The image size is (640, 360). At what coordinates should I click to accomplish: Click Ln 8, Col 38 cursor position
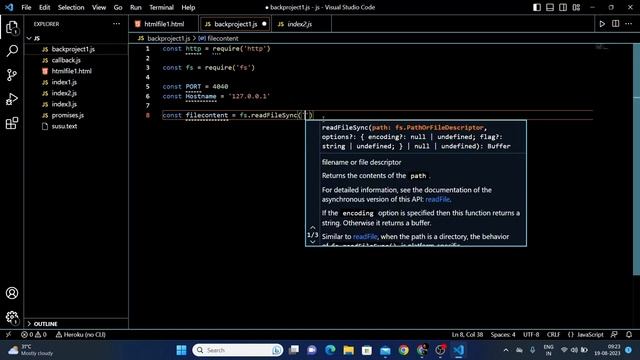[467, 335]
